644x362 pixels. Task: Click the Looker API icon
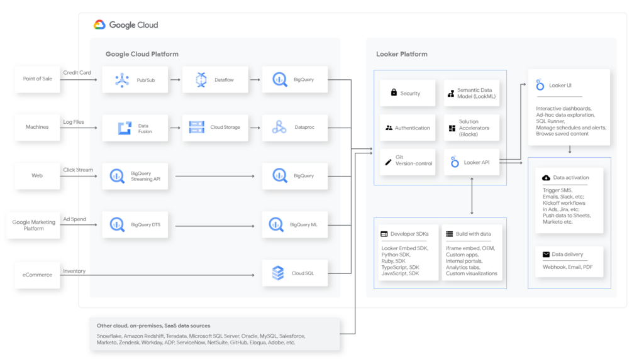point(455,163)
